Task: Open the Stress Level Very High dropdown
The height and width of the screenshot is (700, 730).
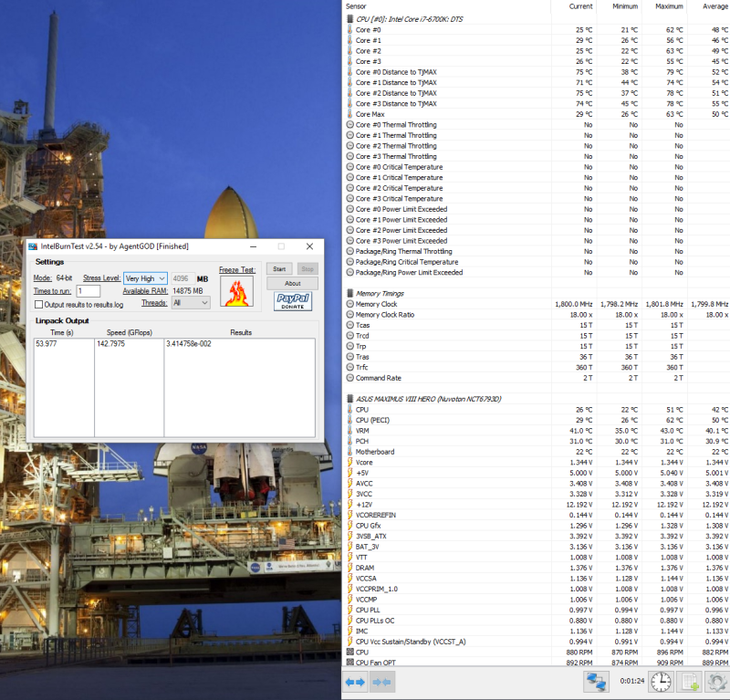Action: [145, 278]
